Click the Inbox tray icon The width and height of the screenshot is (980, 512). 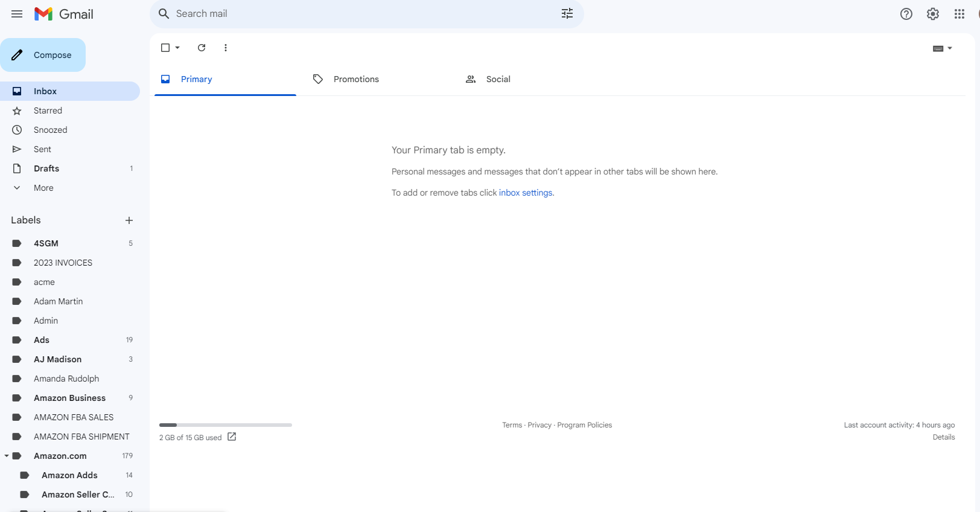coord(17,91)
